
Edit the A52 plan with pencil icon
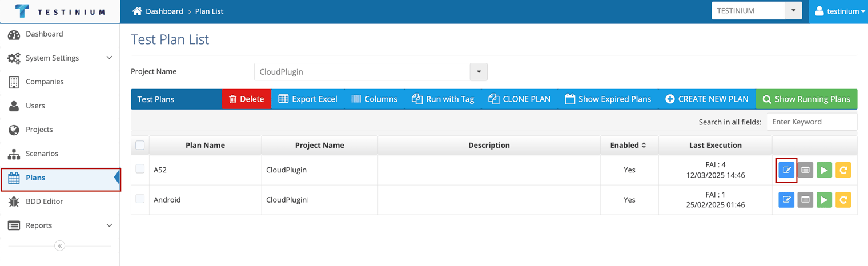pyautogui.click(x=786, y=170)
